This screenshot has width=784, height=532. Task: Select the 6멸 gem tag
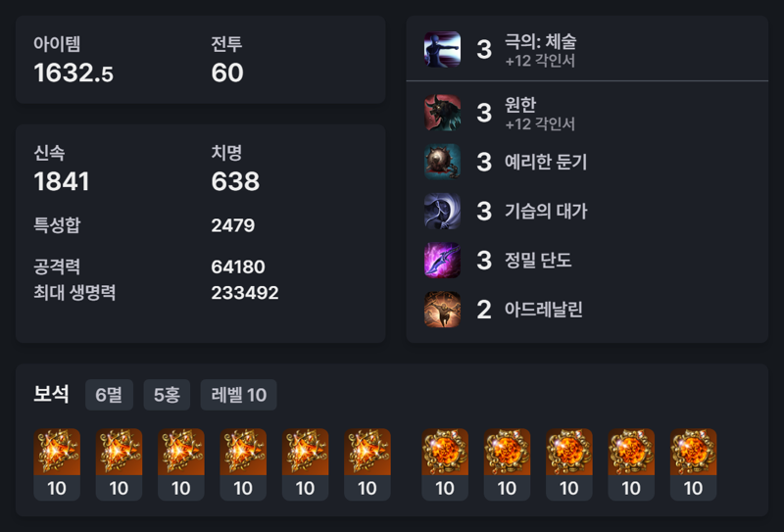point(109,395)
